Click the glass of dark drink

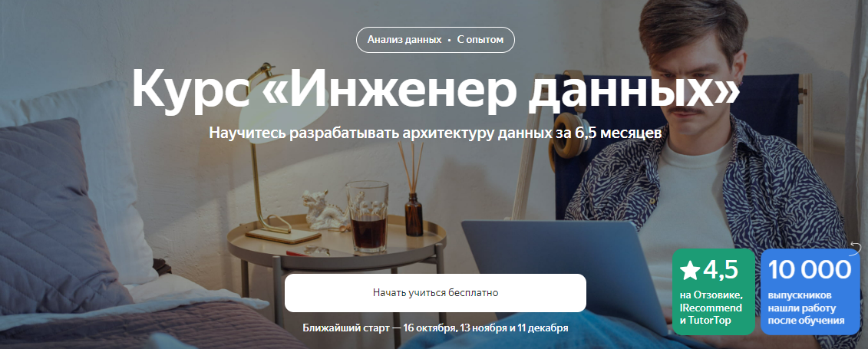coord(368,217)
